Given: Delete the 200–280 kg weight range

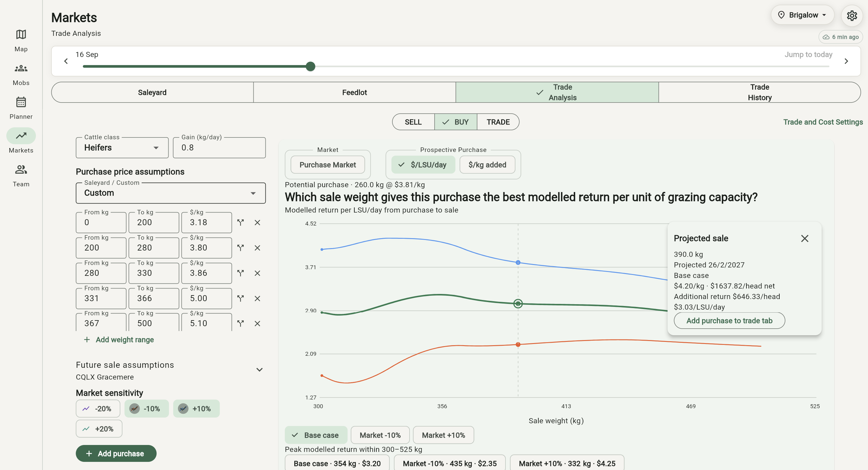Looking at the screenshot, I should click(258, 248).
